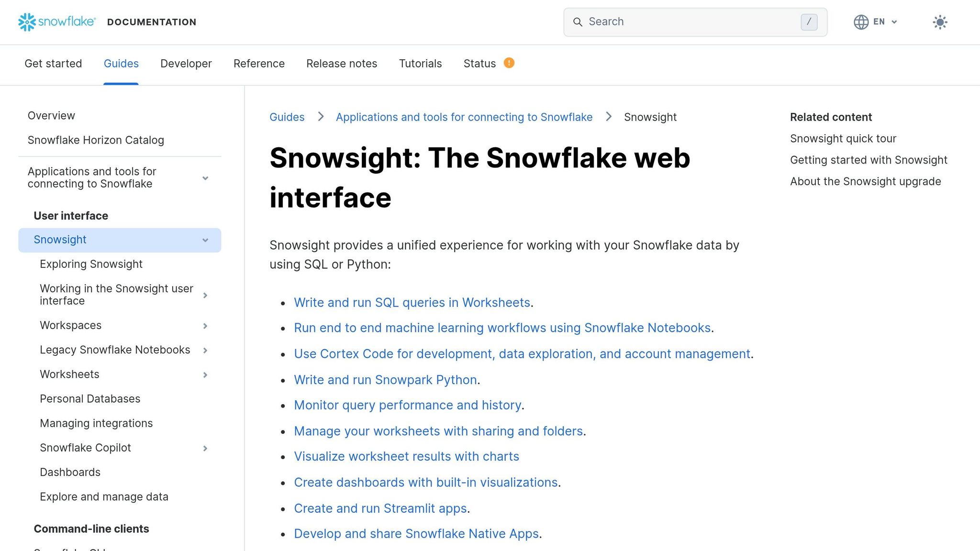Screen dimensions: 980x551
Task: Follow the Write and run Snowpark Python link
Action: pos(385,379)
